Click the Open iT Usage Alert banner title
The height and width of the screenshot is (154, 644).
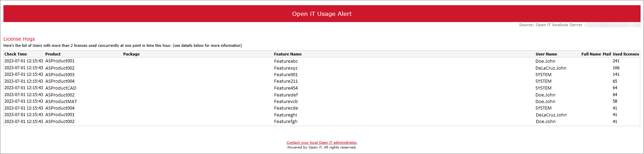[322, 14]
